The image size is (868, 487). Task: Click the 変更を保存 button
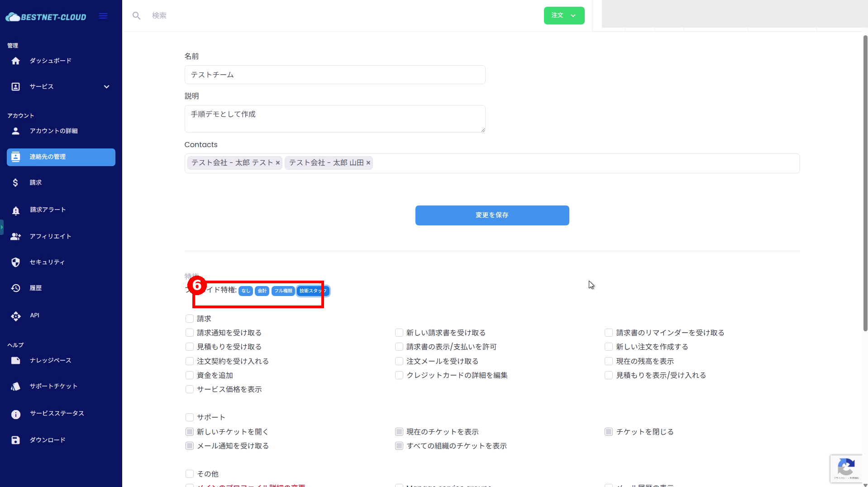pos(492,215)
